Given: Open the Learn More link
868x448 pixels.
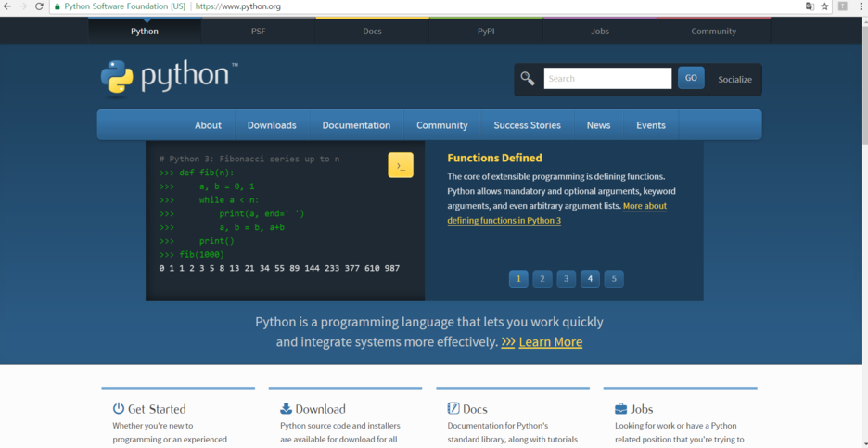Looking at the screenshot, I should [550, 342].
